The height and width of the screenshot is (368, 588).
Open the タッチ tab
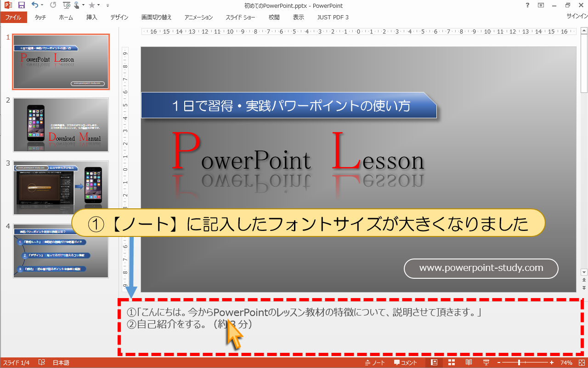pyautogui.click(x=40, y=17)
